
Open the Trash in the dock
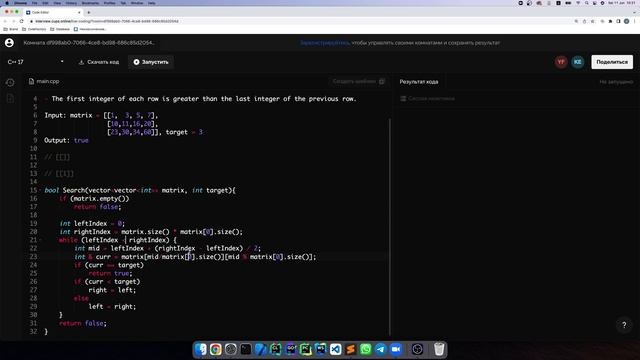pos(439,349)
